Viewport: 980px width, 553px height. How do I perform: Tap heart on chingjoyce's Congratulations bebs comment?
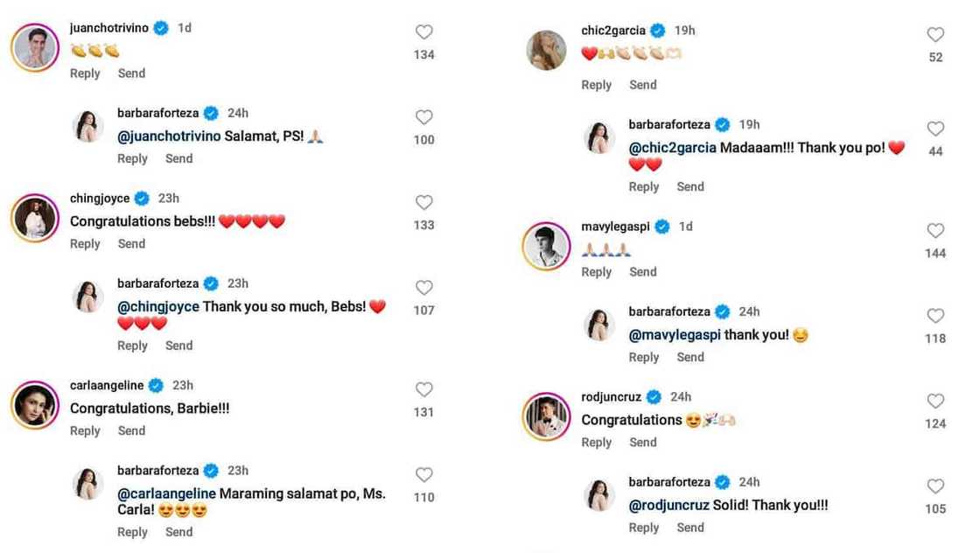[x=423, y=203]
